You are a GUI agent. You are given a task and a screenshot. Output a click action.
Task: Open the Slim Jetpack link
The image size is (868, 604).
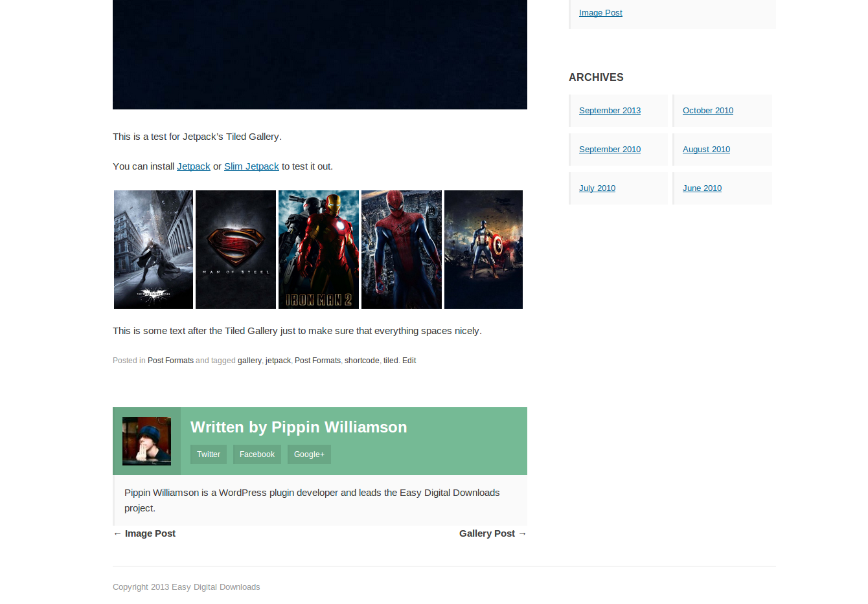coord(251,166)
